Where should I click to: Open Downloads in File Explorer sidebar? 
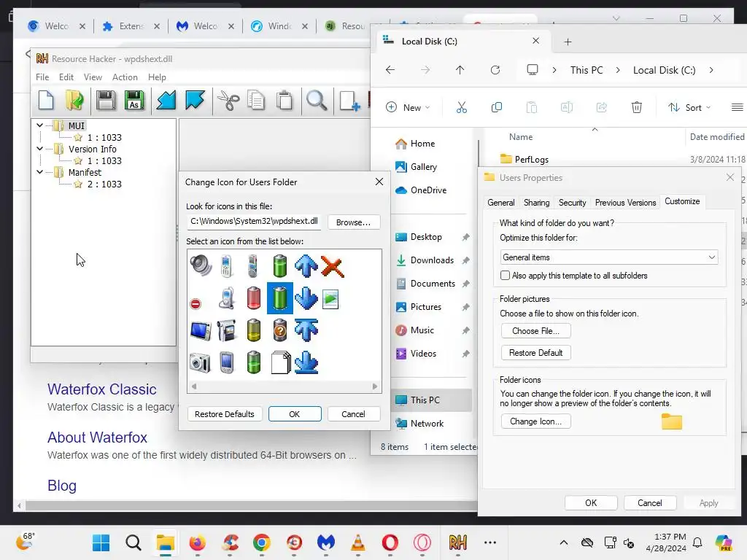432,260
